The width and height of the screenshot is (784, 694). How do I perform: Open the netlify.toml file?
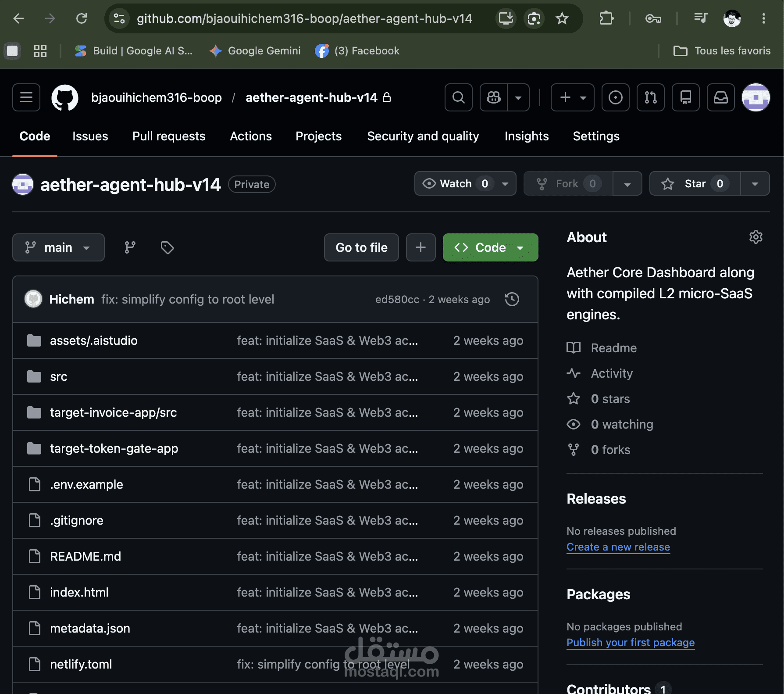pyautogui.click(x=81, y=665)
